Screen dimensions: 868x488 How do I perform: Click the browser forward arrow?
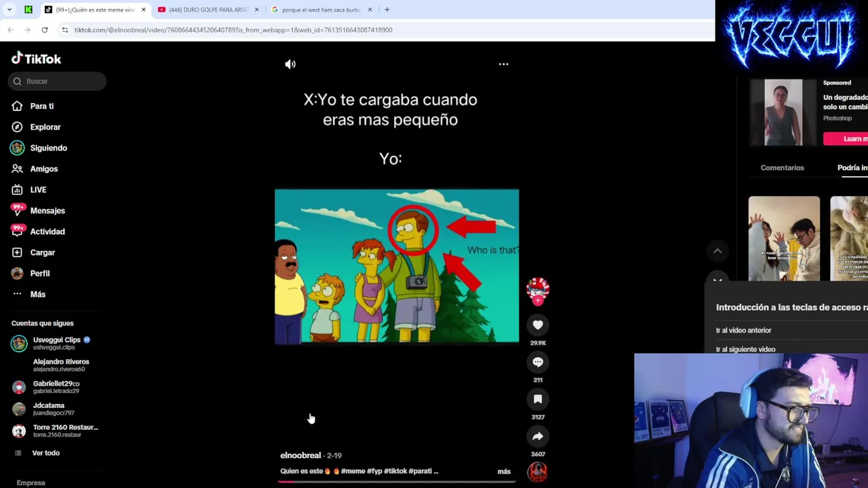[27, 30]
